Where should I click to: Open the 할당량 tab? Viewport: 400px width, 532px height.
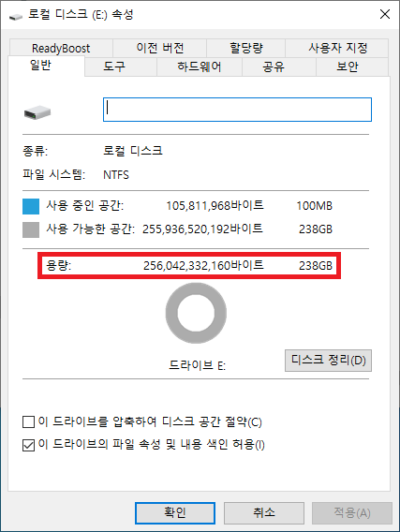click(x=246, y=48)
